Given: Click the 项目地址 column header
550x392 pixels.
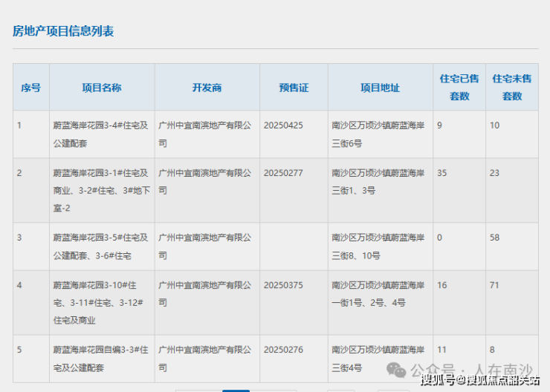Looking at the screenshot, I should (x=380, y=88).
